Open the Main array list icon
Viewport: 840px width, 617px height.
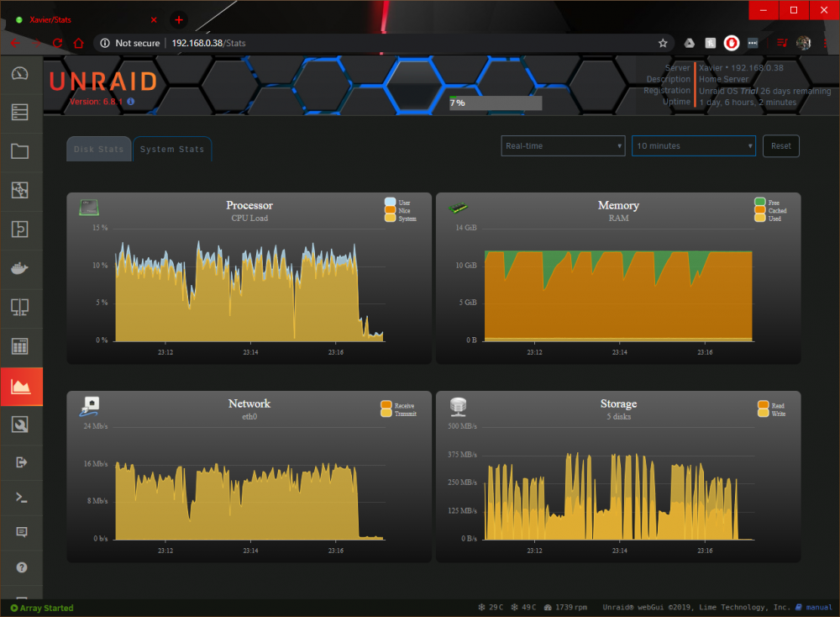point(20,112)
